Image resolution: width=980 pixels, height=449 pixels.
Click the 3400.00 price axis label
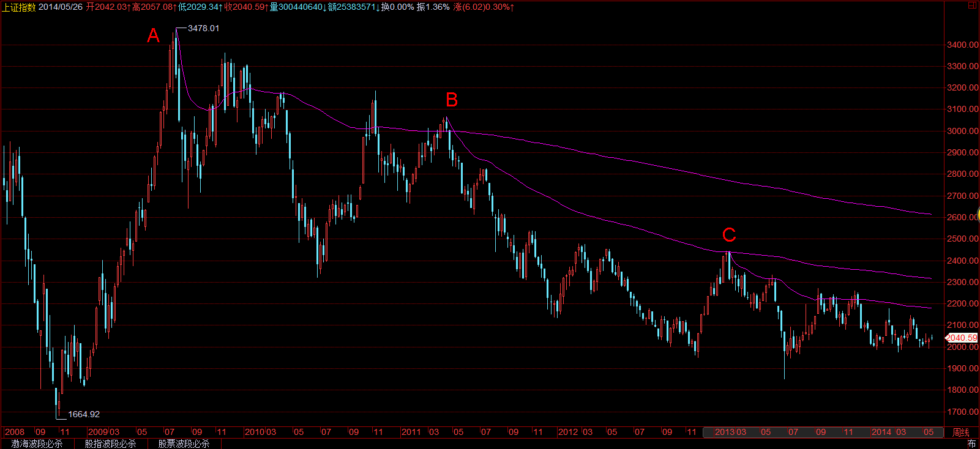point(962,45)
